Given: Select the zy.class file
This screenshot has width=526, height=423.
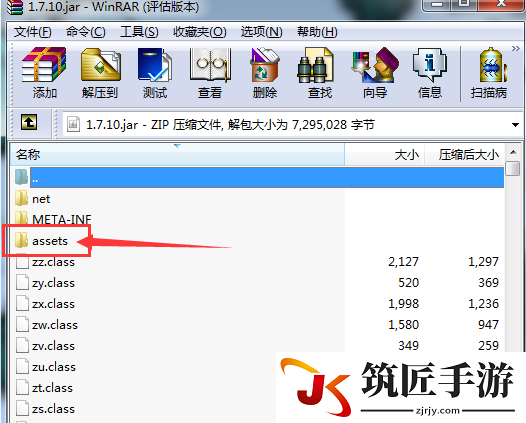Looking at the screenshot, I should (53, 283).
